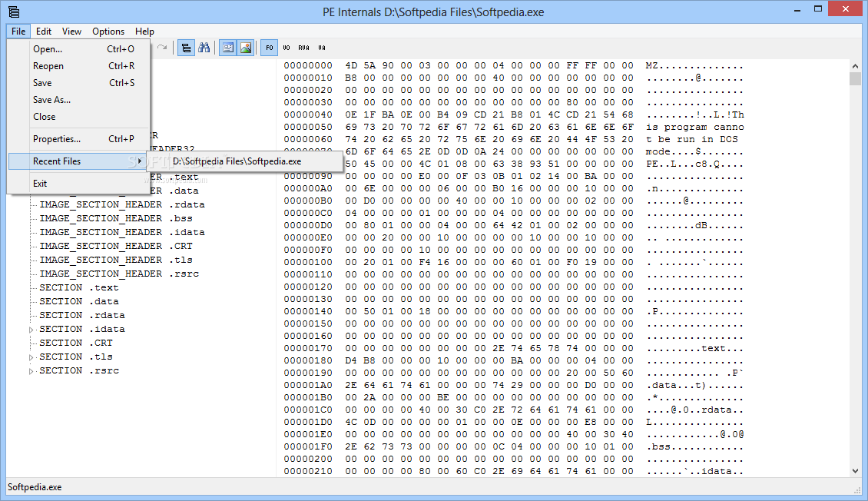Choose Close in the File menu
The image size is (868, 501).
78,117
